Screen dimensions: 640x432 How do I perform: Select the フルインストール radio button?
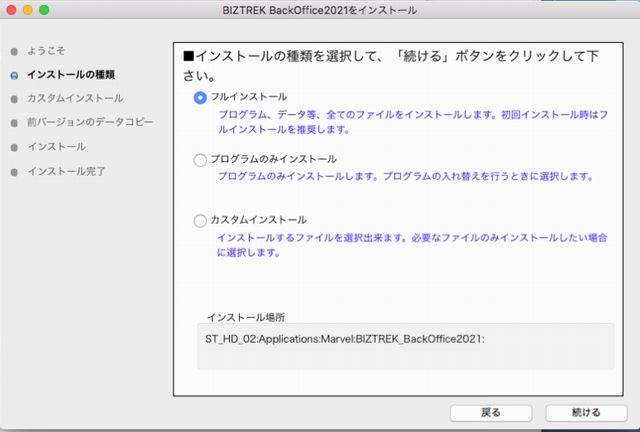click(200, 98)
